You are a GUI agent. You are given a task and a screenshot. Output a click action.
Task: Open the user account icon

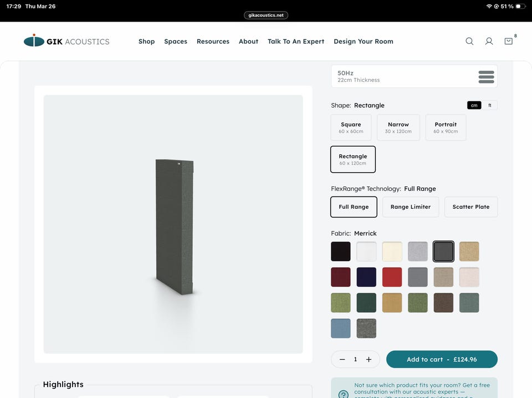coord(489,42)
